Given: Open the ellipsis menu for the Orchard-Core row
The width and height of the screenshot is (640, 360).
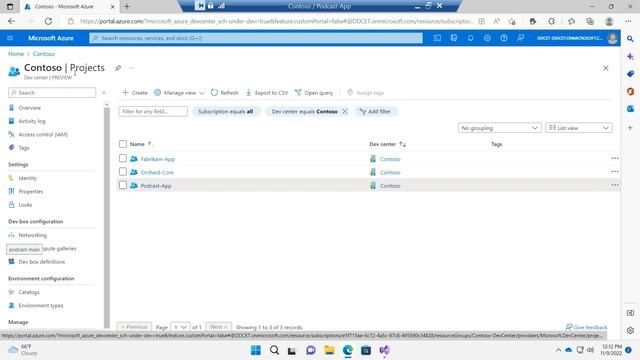Looking at the screenshot, I should 615,172.
